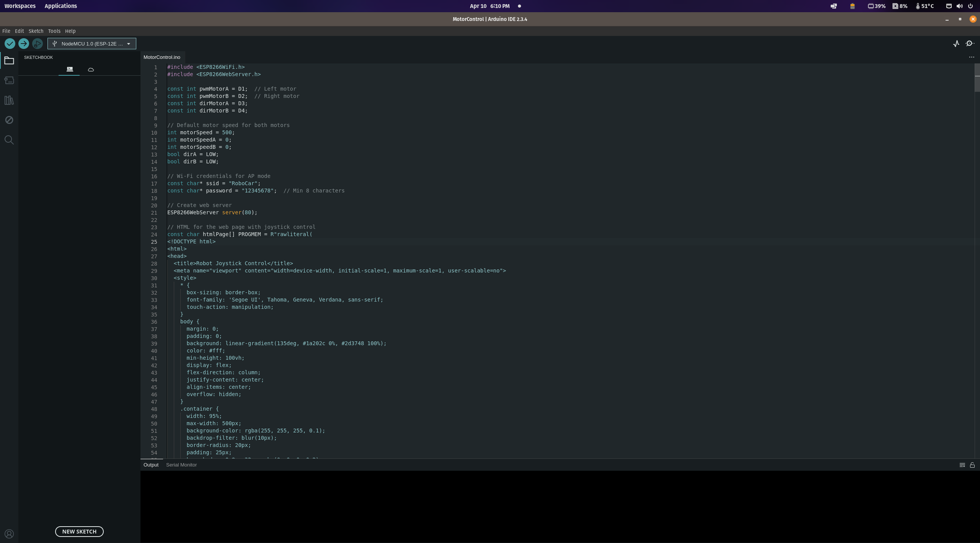
Task: Open the Workspaces menu in top bar
Action: [20, 6]
